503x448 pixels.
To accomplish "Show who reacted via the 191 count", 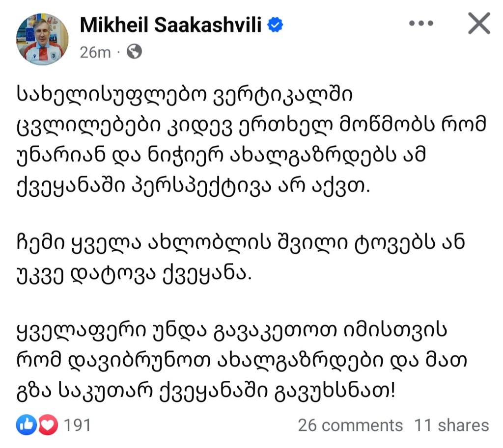I will coord(78,424).
